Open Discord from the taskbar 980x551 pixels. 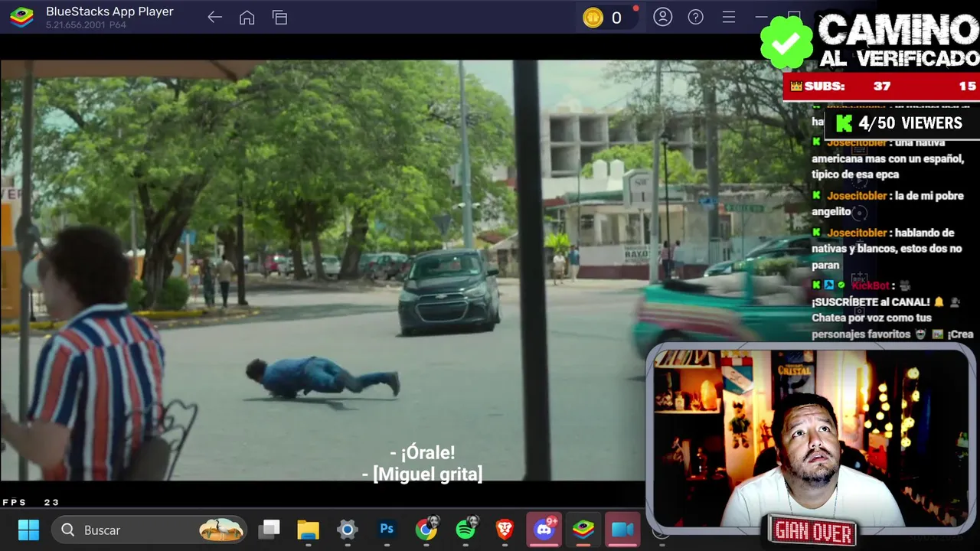click(x=544, y=529)
